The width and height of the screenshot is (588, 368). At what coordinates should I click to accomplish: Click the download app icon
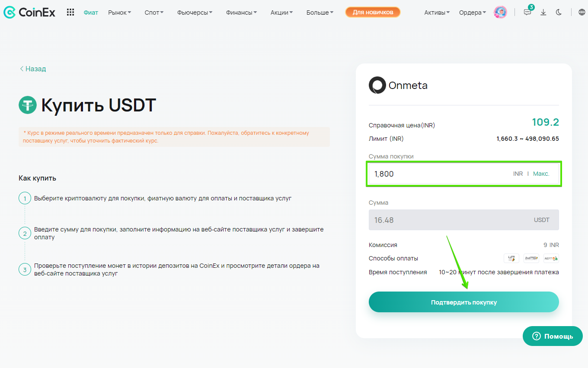point(543,13)
